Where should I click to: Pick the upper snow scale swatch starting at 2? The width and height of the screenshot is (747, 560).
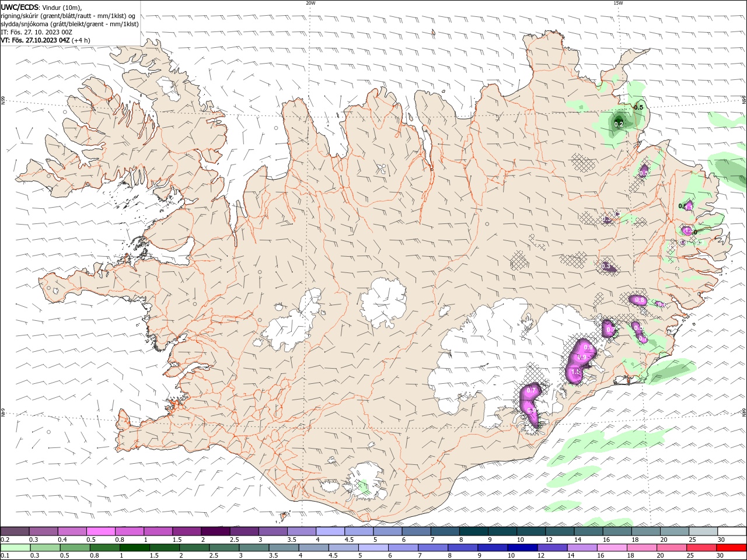tap(215, 531)
